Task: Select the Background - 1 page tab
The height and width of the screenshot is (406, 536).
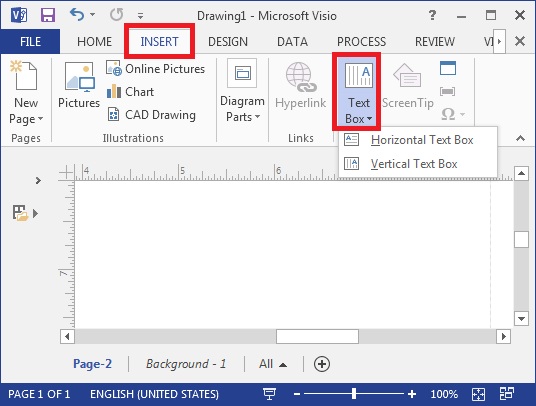Action: click(x=186, y=364)
